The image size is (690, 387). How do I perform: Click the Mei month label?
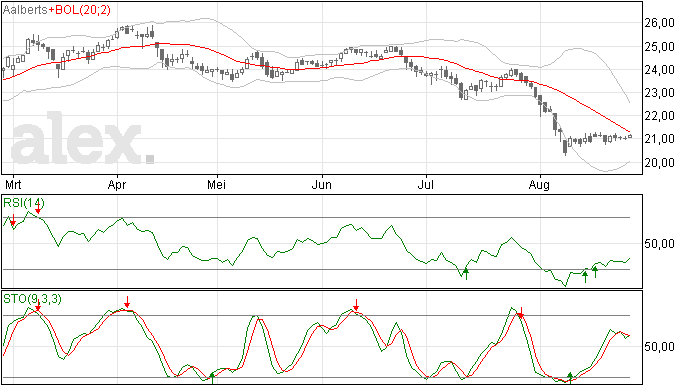[x=217, y=184]
